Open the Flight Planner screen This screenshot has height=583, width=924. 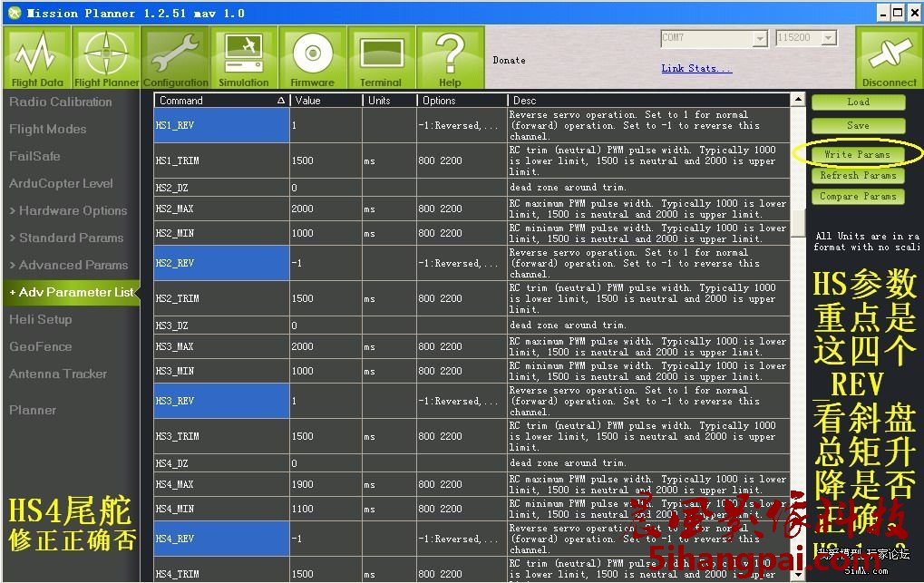pyautogui.click(x=106, y=57)
